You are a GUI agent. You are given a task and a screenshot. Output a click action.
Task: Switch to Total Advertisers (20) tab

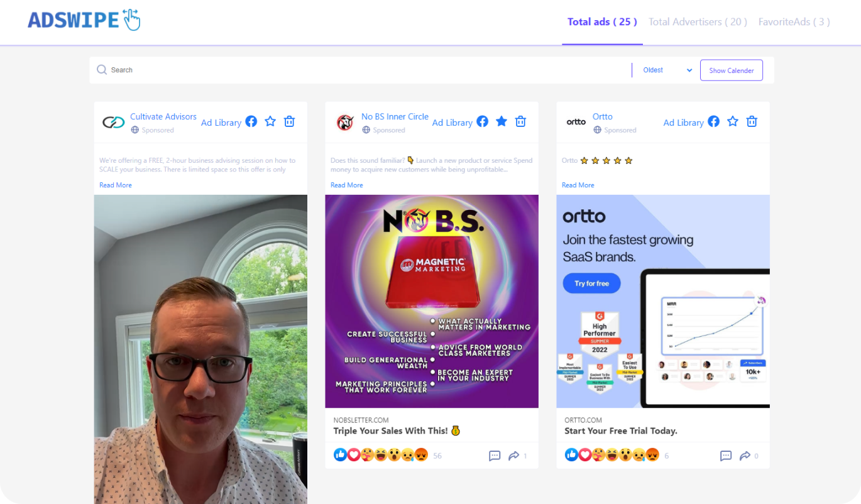[698, 22]
